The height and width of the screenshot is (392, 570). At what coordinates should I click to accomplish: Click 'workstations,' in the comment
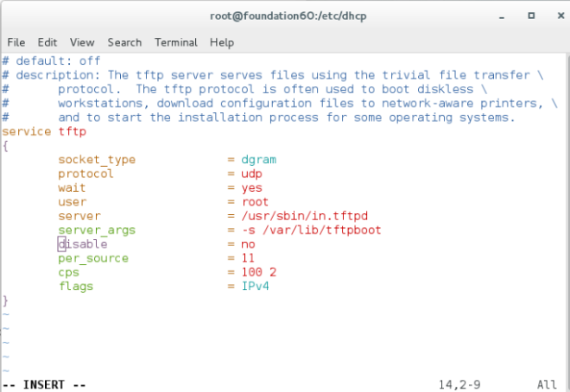coord(104,104)
